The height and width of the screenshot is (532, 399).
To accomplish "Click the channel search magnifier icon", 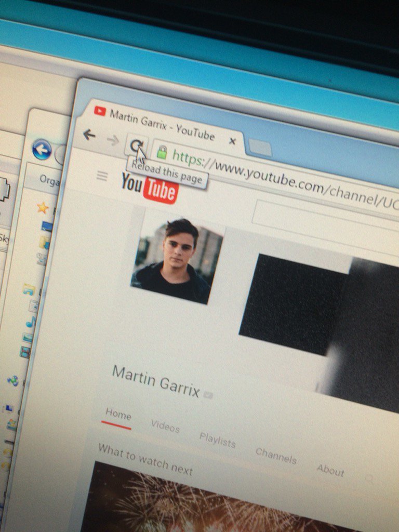I will click(x=369, y=479).
